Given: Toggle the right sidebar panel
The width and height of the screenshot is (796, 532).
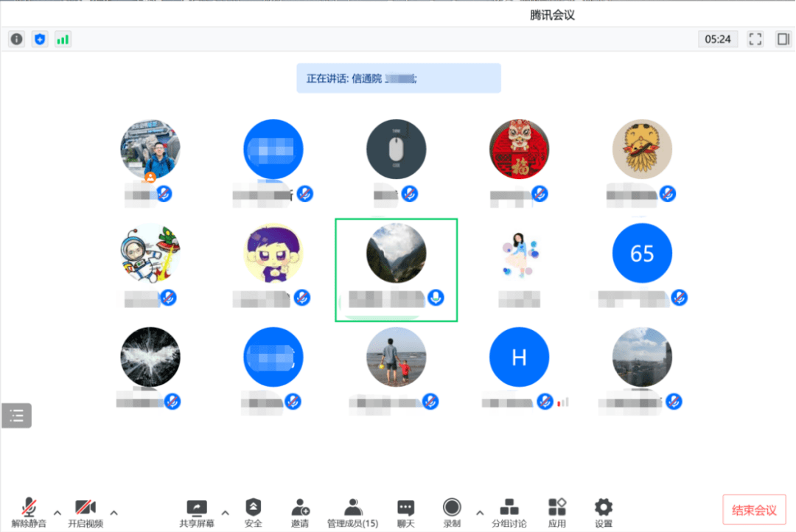Looking at the screenshot, I should 783,39.
